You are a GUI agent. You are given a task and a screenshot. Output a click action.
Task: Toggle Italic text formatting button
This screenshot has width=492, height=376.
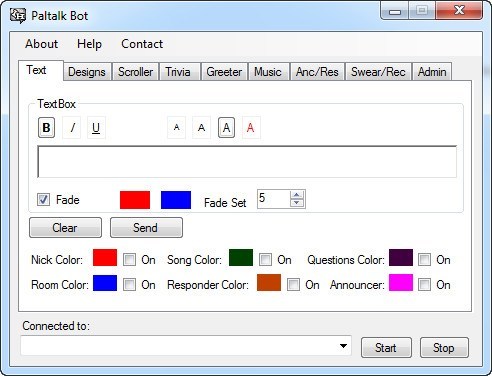(x=72, y=128)
